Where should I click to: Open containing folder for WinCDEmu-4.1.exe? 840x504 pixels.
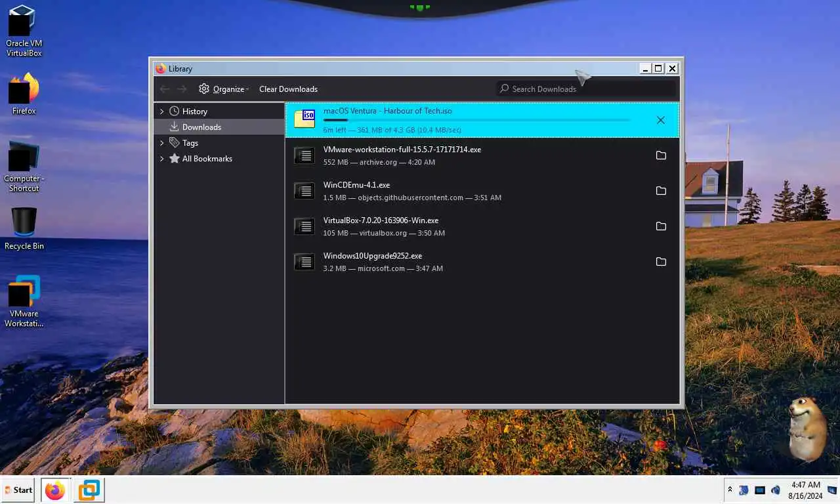(661, 191)
